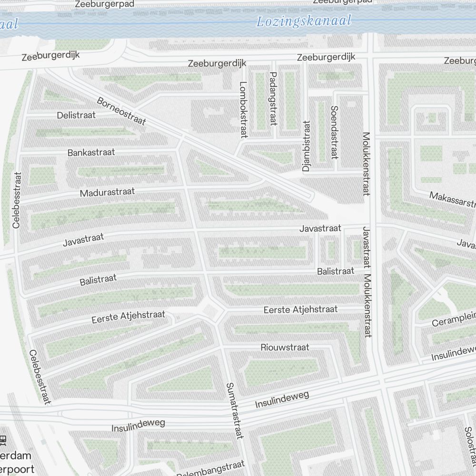Click the Ceramplein label
Viewport: 476px width, 476px height.
pos(454,319)
